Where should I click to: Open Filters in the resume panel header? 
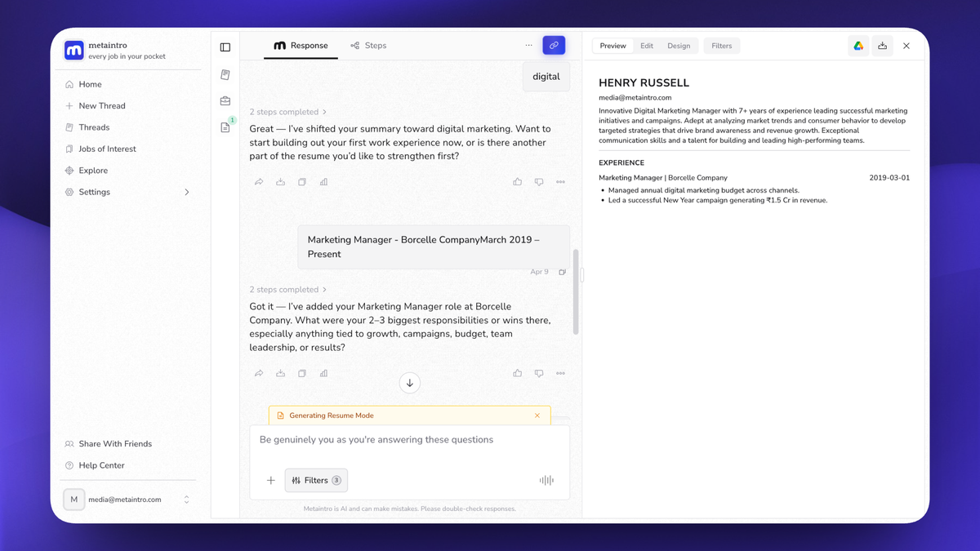coord(722,46)
